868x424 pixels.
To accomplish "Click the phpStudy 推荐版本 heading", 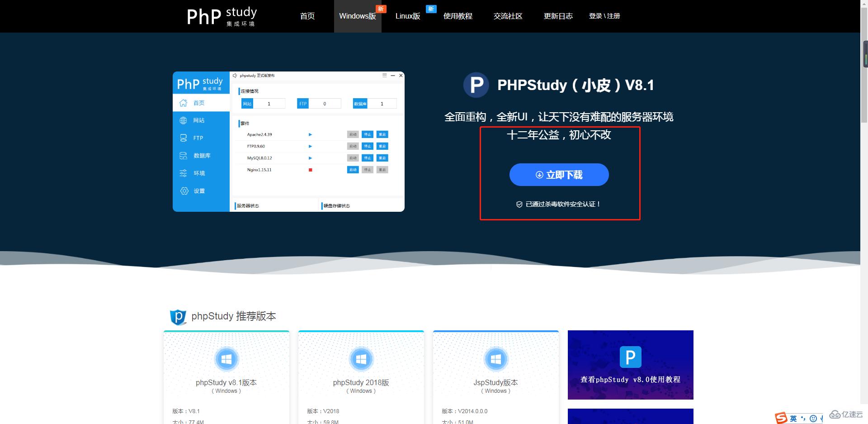I will coord(234,316).
